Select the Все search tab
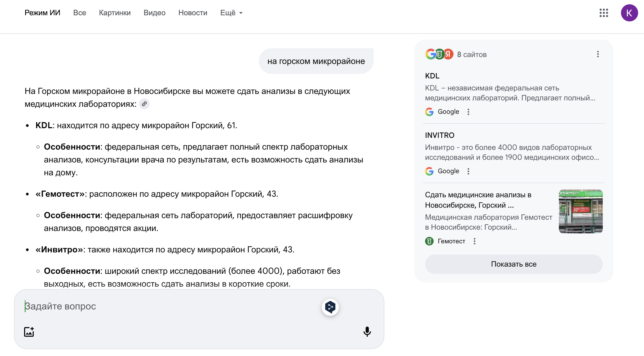The height and width of the screenshot is (356, 644). [79, 13]
